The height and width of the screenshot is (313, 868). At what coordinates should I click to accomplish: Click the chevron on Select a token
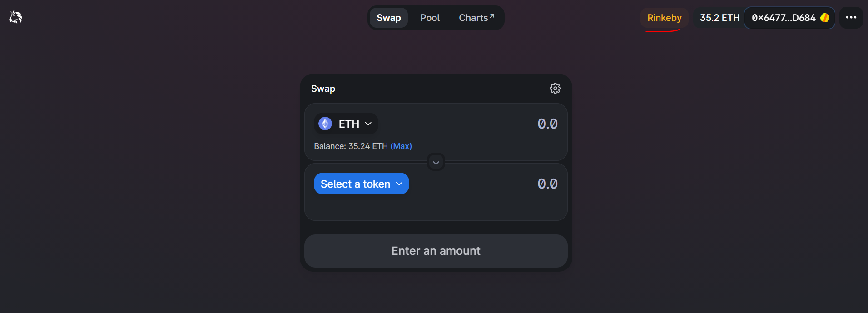[x=399, y=184]
